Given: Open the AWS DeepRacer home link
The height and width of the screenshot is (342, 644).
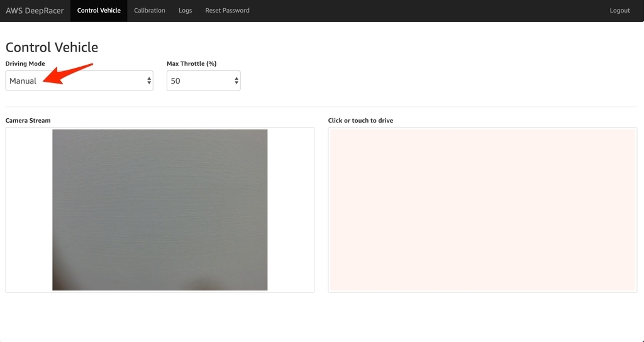Looking at the screenshot, I should click(35, 11).
